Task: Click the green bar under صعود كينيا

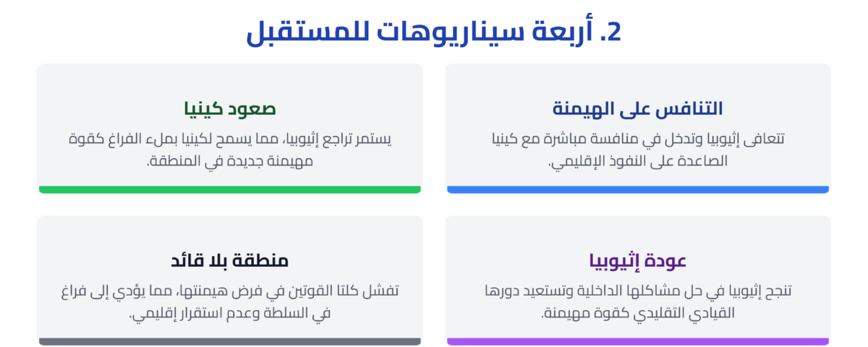Action: 229,189
